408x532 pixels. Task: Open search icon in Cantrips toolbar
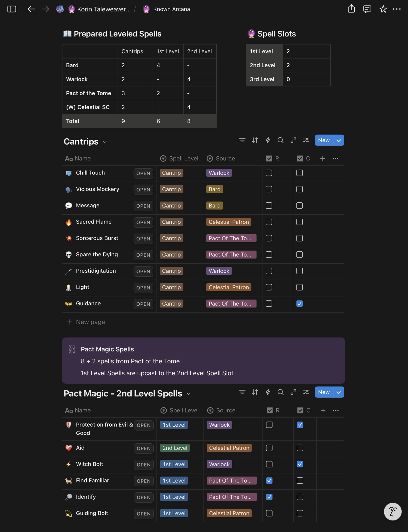281,140
